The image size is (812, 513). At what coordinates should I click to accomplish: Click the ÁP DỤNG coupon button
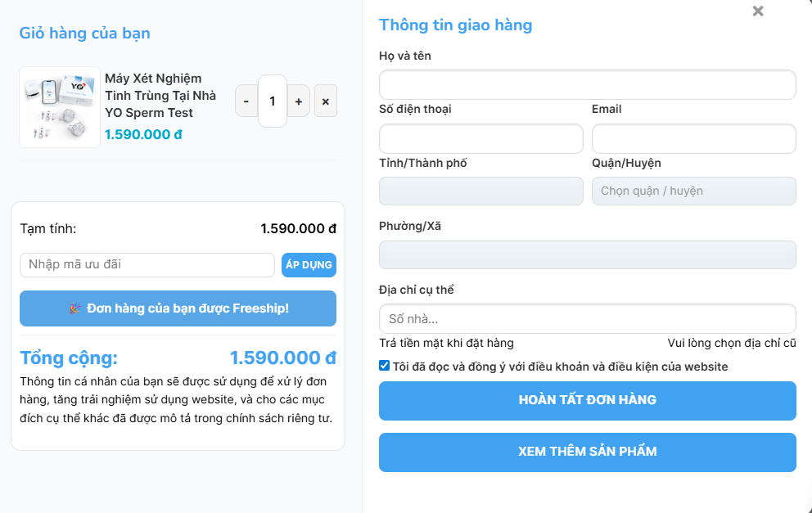(309, 265)
